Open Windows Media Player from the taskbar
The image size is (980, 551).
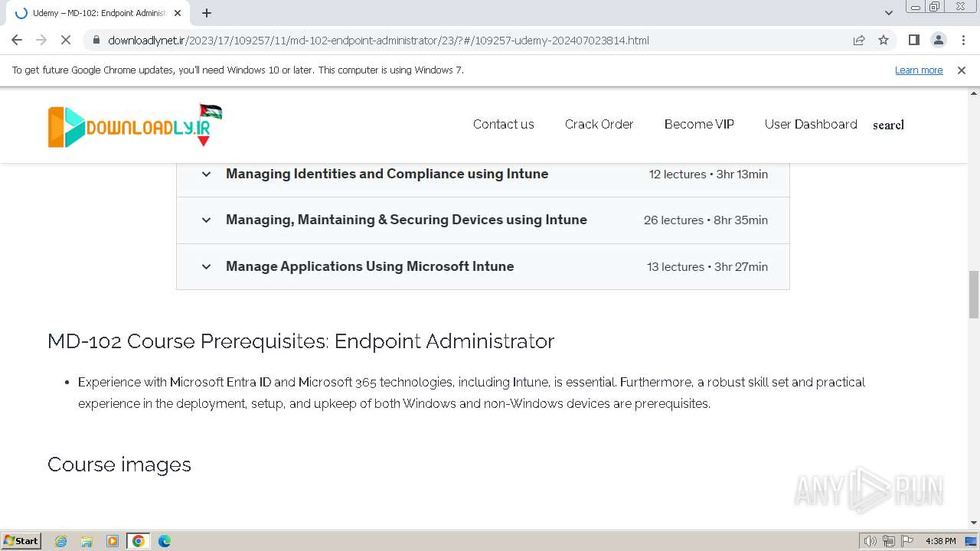[113, 541]
